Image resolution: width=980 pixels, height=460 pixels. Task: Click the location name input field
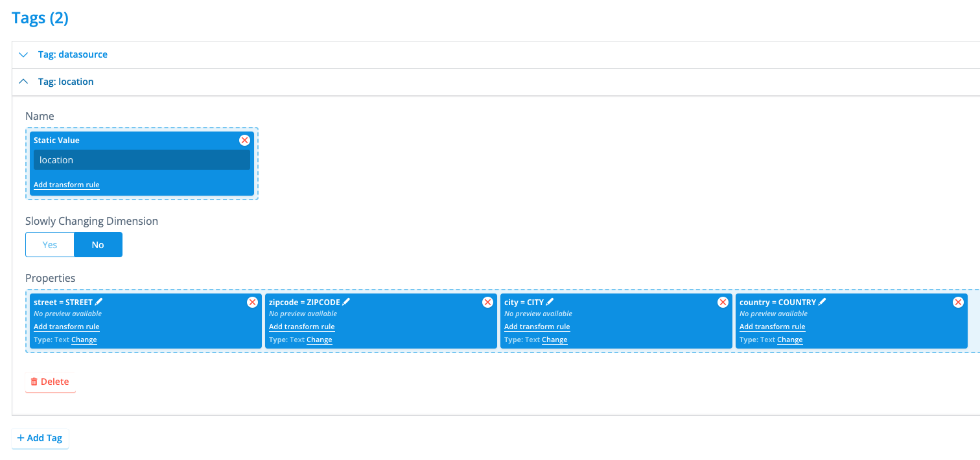141,160
